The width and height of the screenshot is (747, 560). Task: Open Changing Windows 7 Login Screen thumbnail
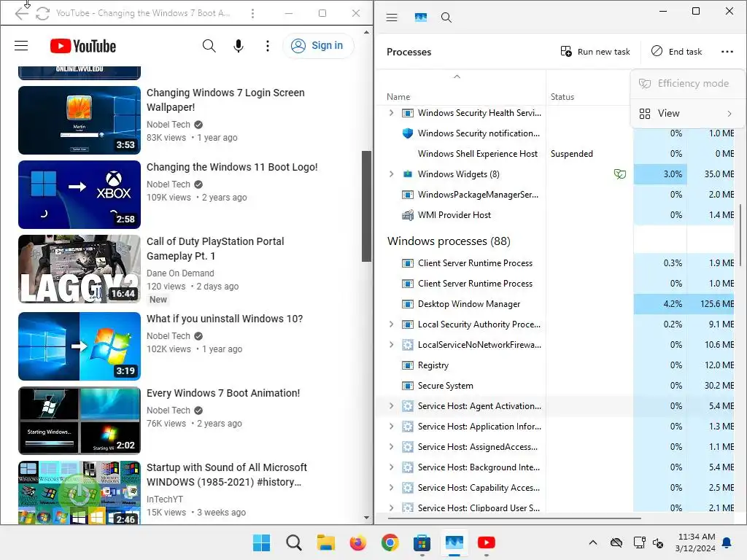pos(80,120)
